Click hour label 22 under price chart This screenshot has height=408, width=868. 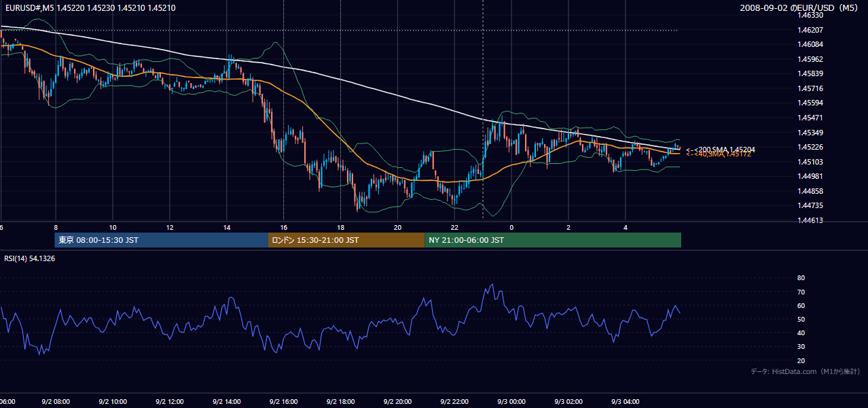pyautogui.click(x=455, y=227)
